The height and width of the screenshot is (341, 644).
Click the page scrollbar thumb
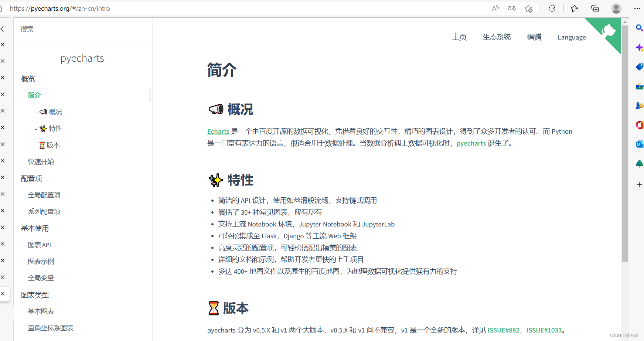pos(625,144)
